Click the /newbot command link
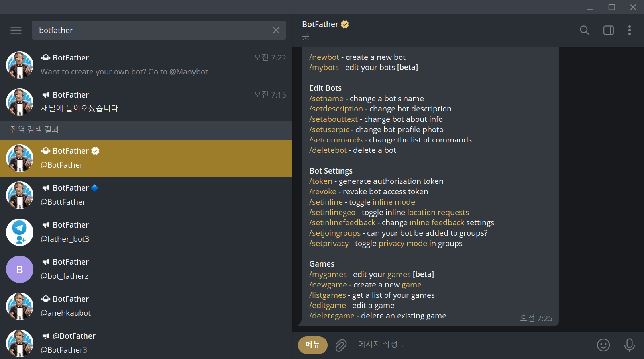This screenshot has width=644, height=359. tap(324, 57)
